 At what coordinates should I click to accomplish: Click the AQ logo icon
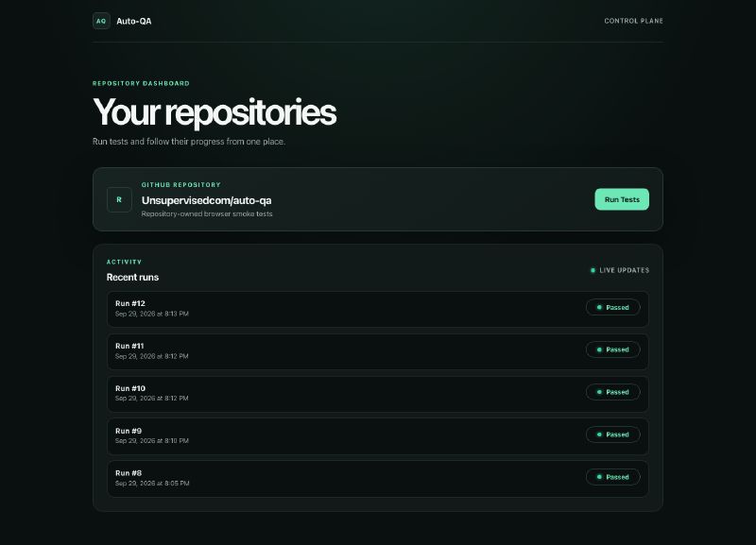point(101,21)
